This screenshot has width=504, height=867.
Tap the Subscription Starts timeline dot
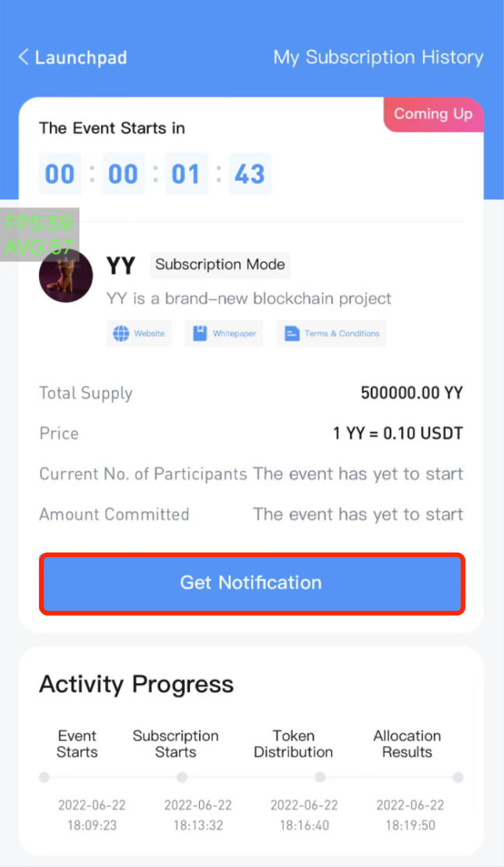tap(182, 777)
